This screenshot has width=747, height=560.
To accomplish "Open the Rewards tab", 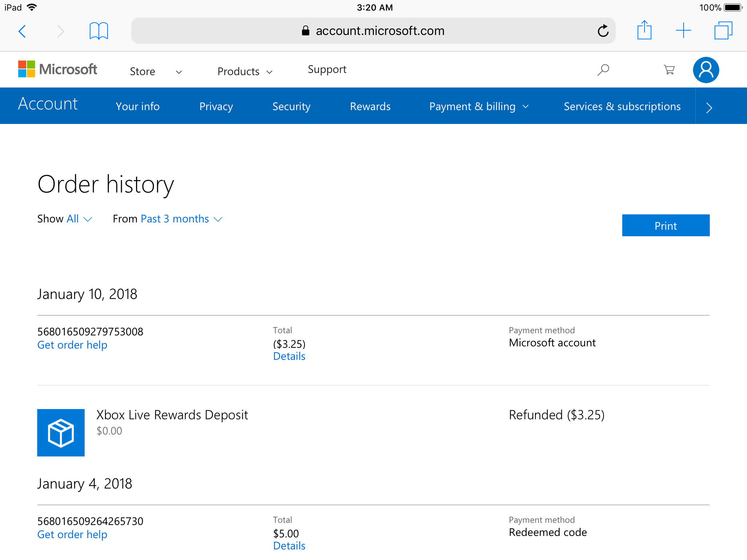I will [x=370, y=106].
